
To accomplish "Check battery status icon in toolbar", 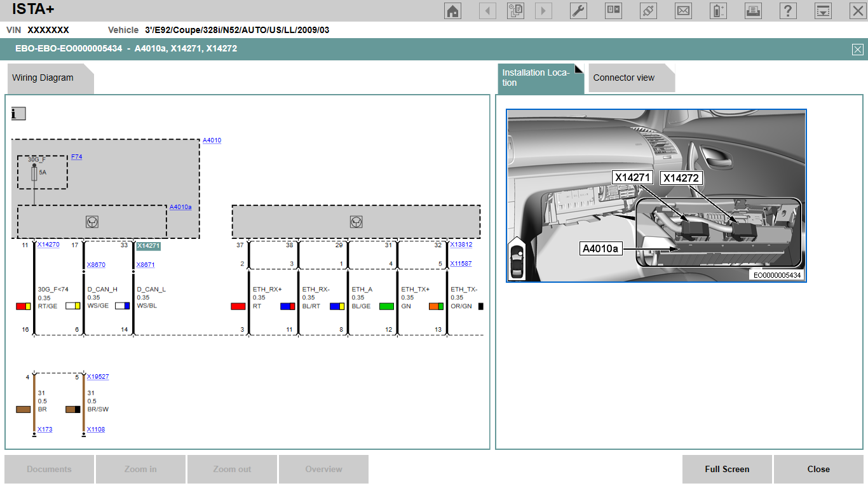I will tap(718, 11).
